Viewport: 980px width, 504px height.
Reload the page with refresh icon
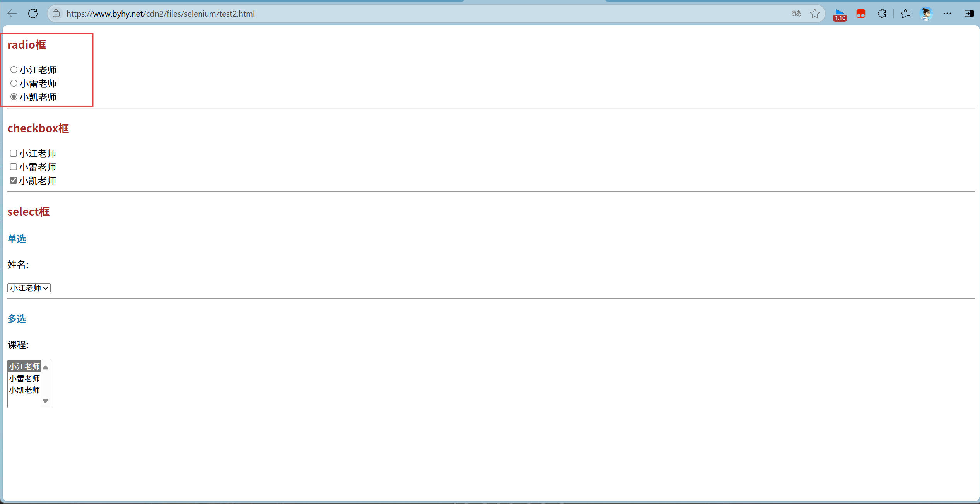33,14
